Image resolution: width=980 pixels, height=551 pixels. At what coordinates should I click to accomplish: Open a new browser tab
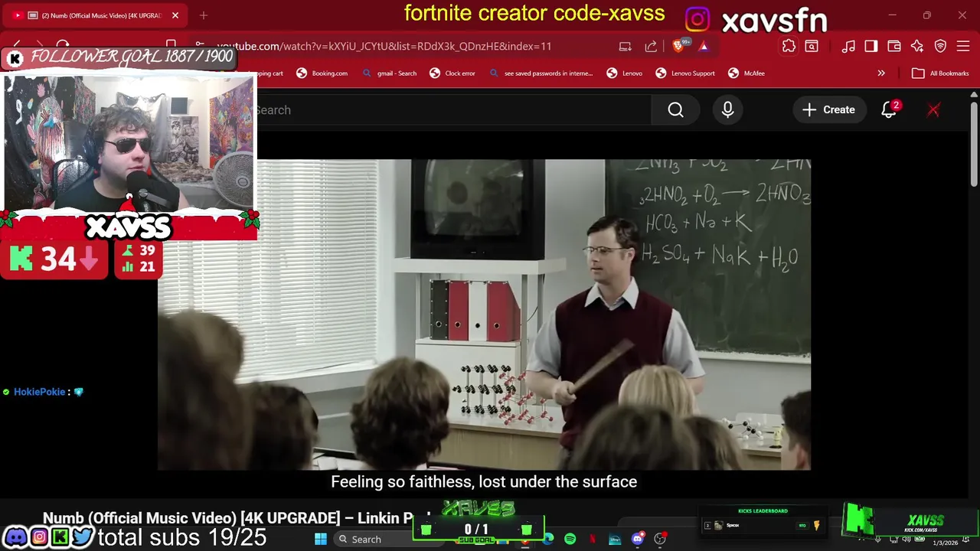204,15
